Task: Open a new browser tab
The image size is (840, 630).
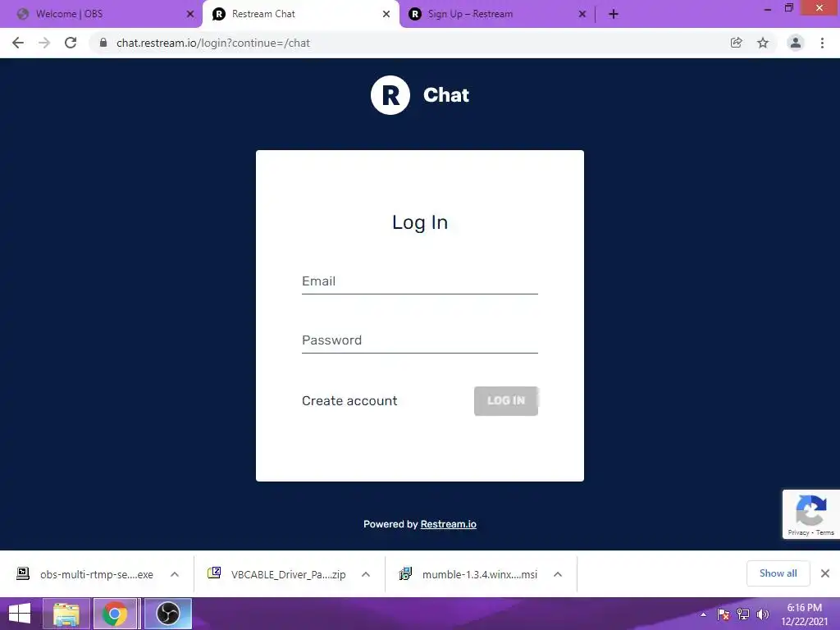Action: (614, 15)
